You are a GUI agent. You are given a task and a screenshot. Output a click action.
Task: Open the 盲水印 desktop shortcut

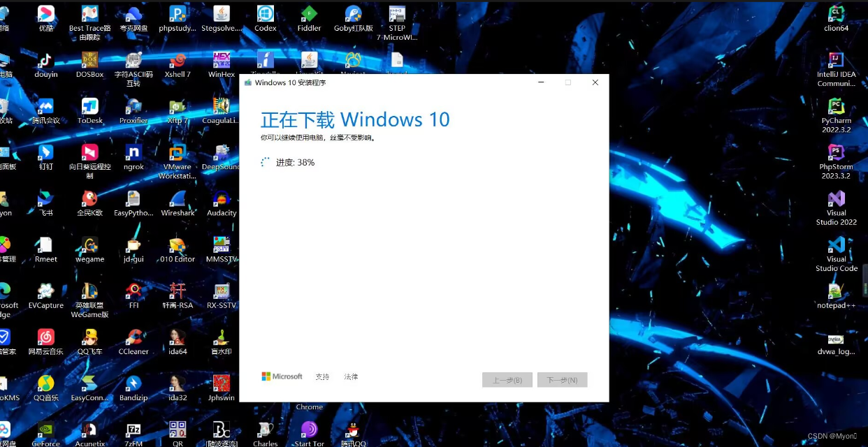pos(222,342)
